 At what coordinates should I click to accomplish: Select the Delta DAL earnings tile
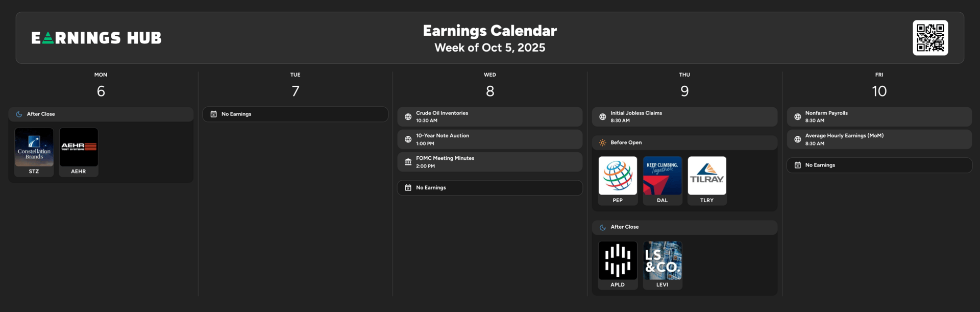663,181
